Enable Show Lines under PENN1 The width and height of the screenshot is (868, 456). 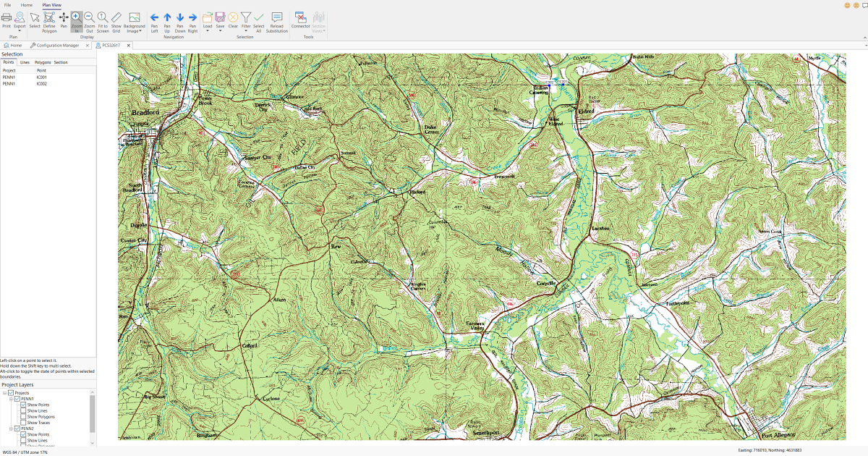[24, 411]
